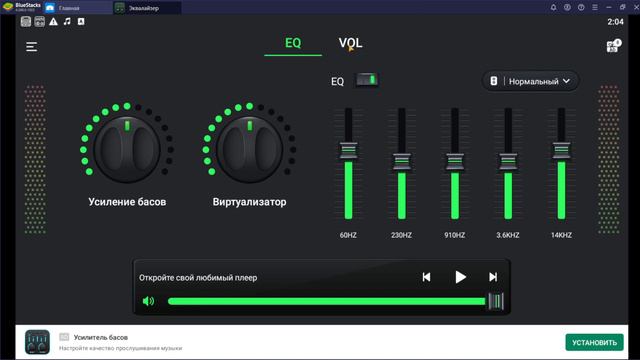Screen dimensions: 640x360
Task: Click the 910HZ slider handle
Action: point(455,161)
